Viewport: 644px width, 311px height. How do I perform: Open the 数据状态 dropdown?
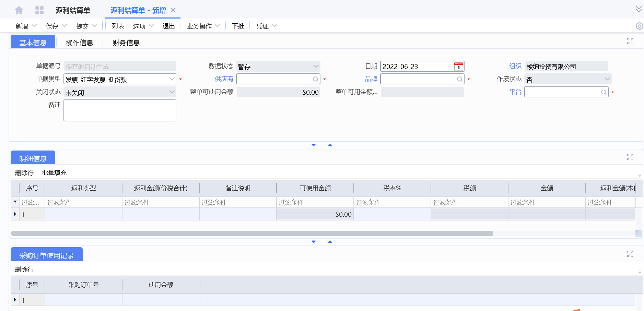[x=316, y=66]
